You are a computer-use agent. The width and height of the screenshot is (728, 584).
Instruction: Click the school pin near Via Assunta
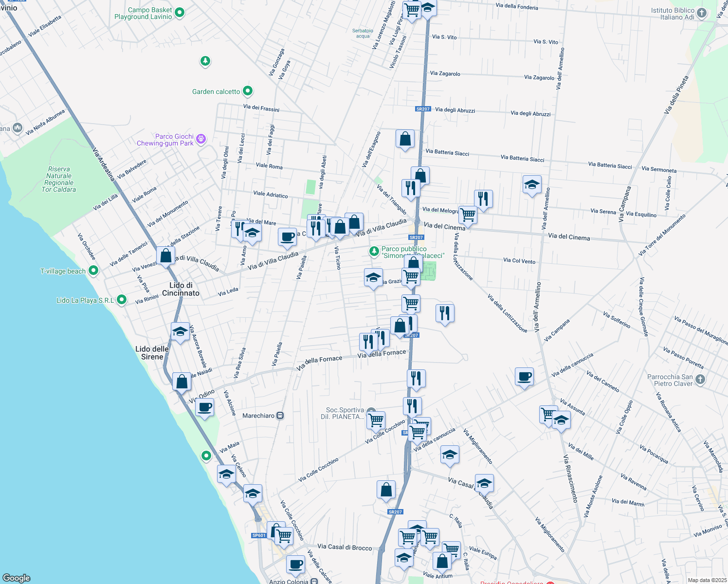tap(561, 420)
